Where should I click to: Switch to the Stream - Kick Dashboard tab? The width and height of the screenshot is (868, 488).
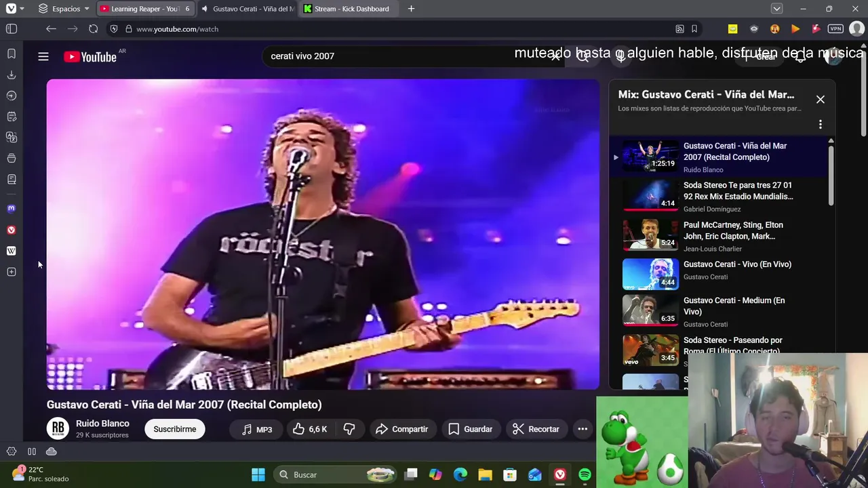(349, 9)
